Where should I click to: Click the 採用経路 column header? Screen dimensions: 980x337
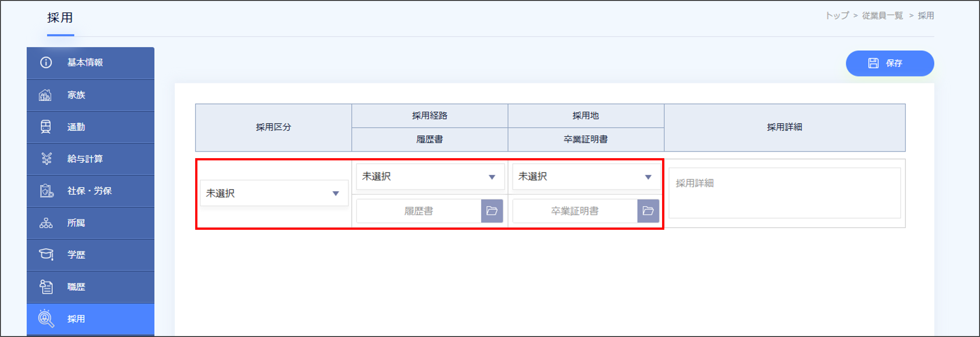coord(430,116)
